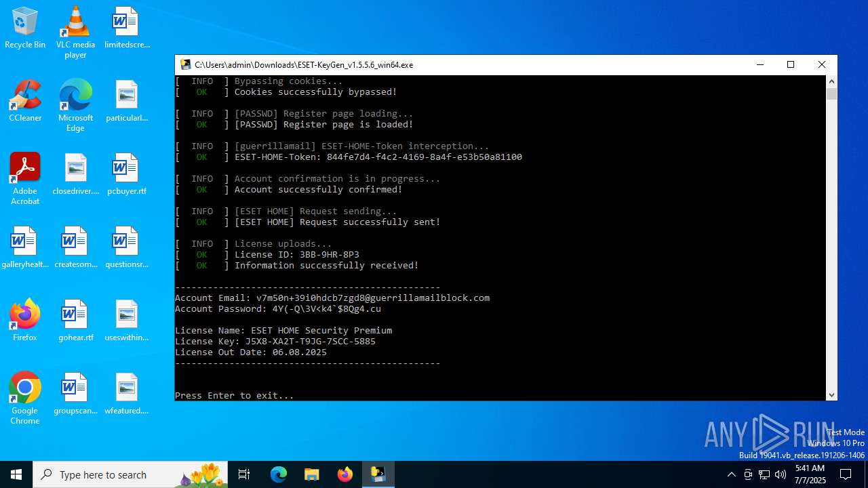
Task: Click the taskbar clock showing 5:41 AM
Action: [x=810, y=474]
